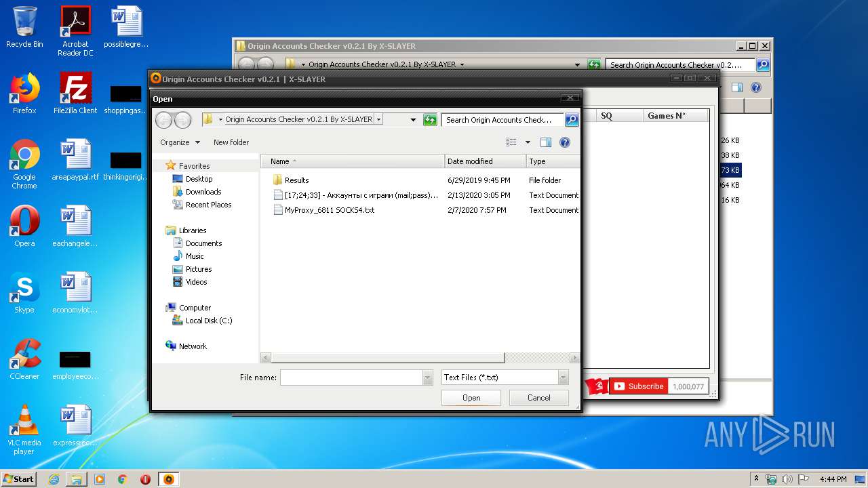Click the Open button

[x=471, y=398]
